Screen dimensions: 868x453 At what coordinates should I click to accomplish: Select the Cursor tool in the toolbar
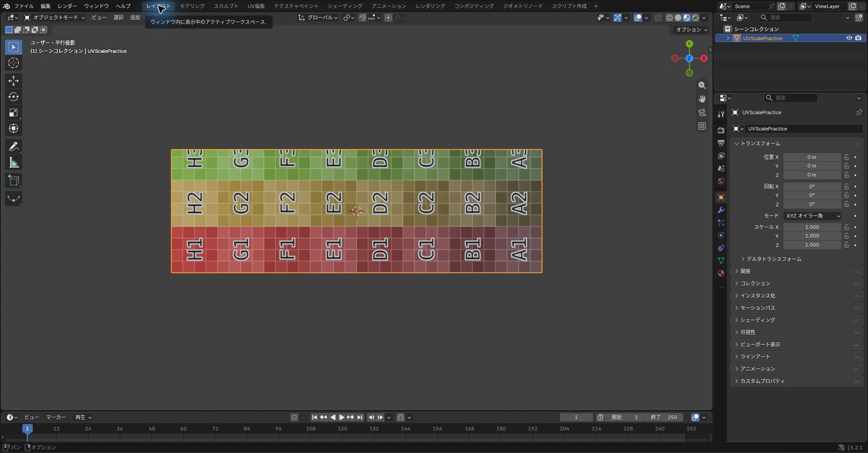pos(14,63)
